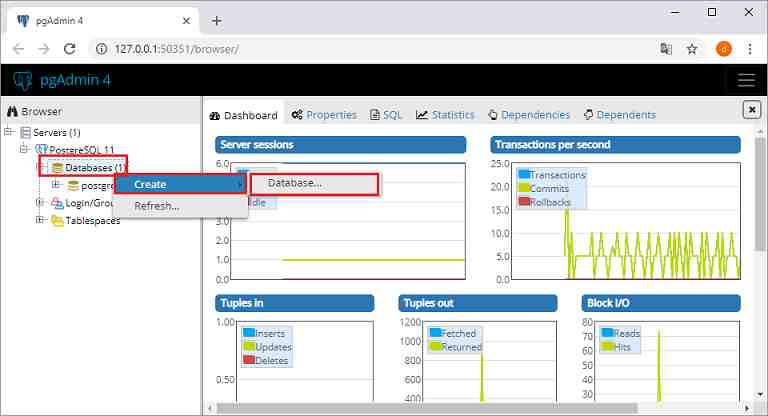Bookmark page with the star icon

[692, 49]
